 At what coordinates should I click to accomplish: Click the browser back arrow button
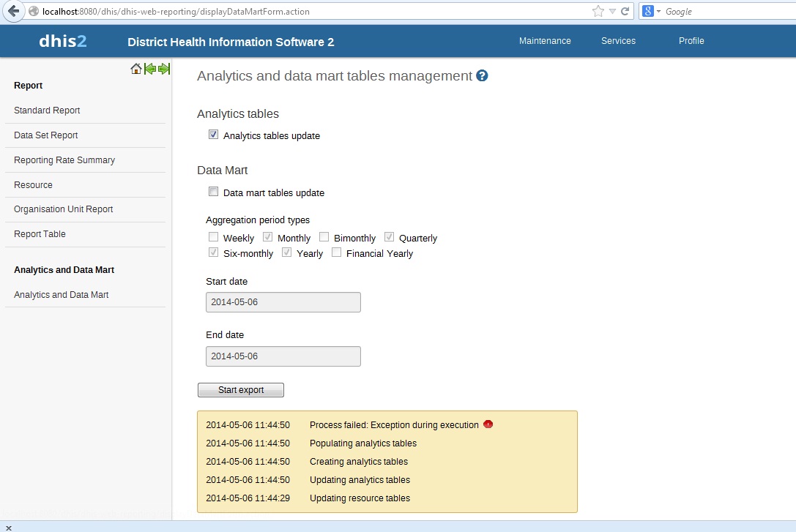(13, 11)
